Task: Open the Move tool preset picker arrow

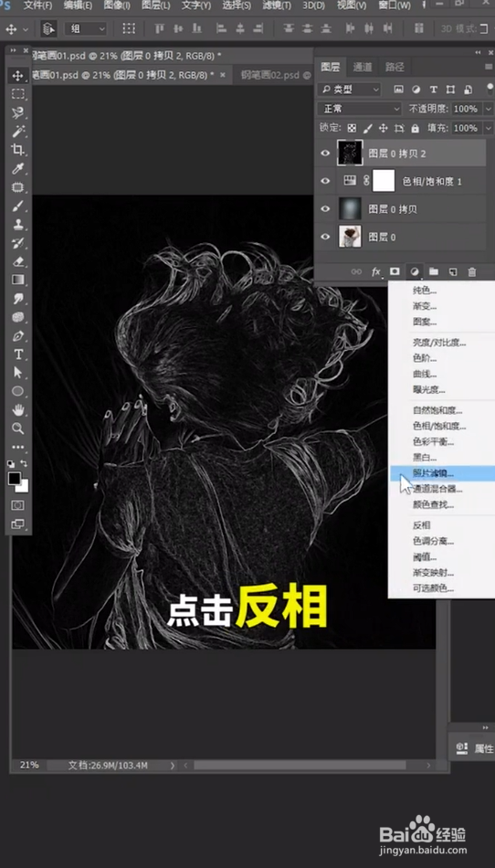Action: pyautogui.click(x=25, y=29)
